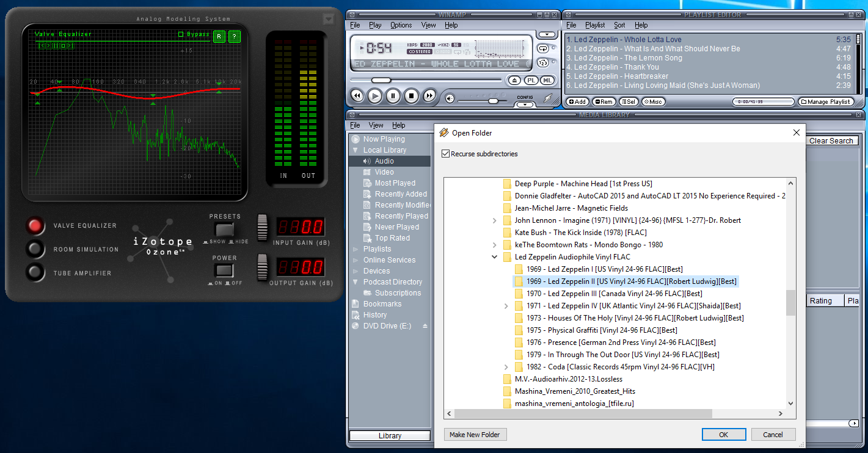Click OK in the Open Folder dialog

pos(724,435)
